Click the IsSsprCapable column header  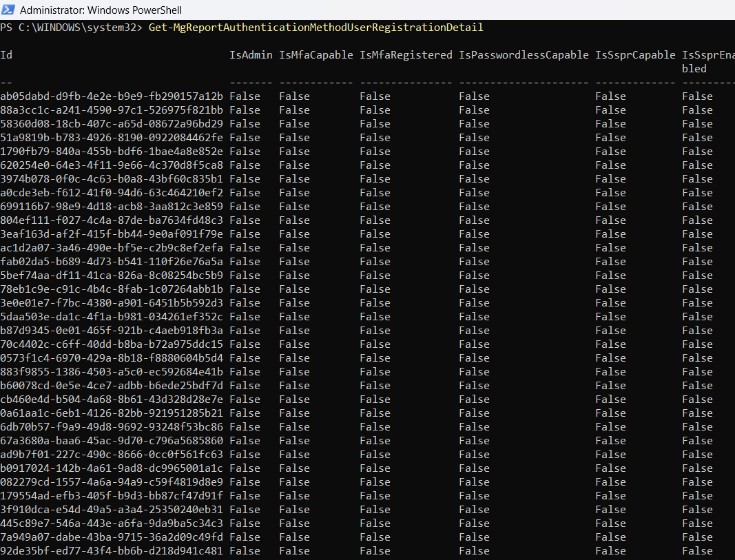click(x=635, y=55)
